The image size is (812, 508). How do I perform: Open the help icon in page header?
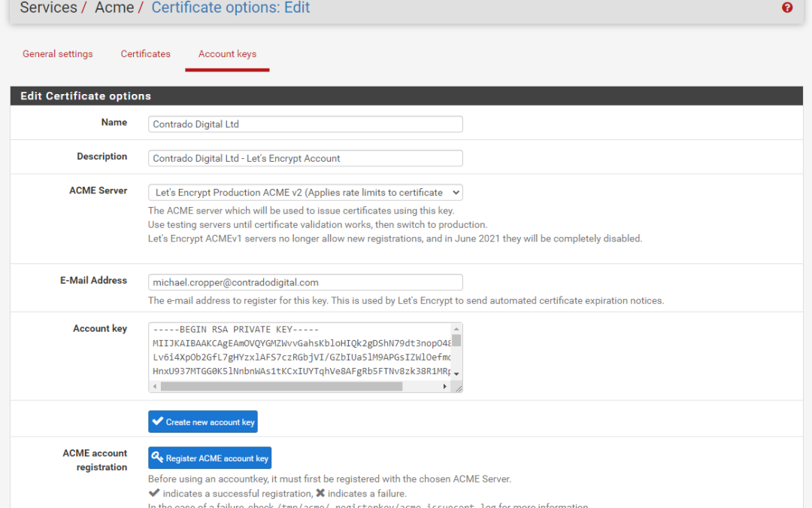786,8
